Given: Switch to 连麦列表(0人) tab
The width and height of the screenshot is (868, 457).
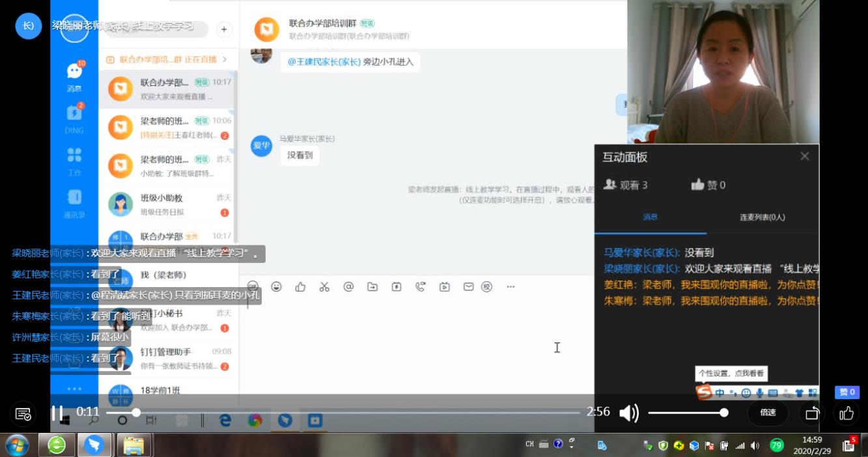Looking at the screenshot, I should pyautogui.click(x=762, y=217).
